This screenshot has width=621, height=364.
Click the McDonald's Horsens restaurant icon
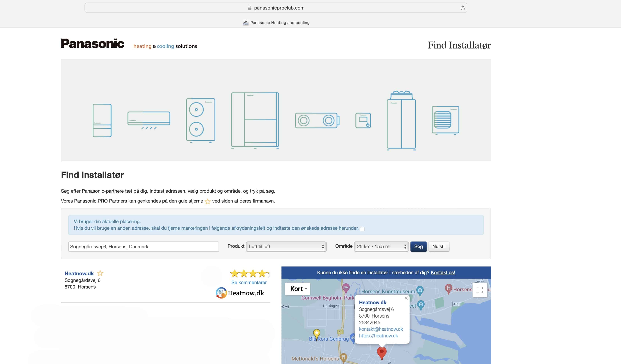click(x=343, y=357)
